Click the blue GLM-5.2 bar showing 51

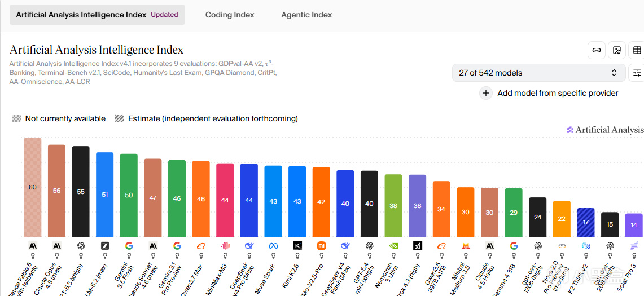[x=105, y=195]
